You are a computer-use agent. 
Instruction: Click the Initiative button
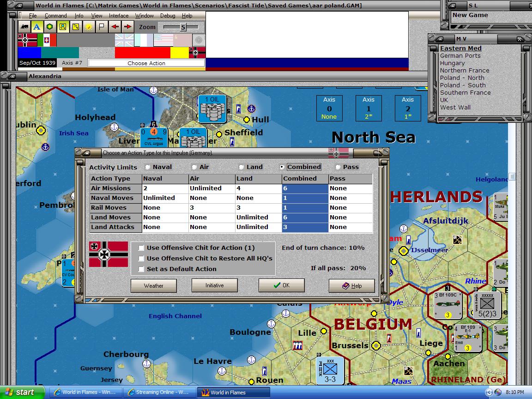[x=214, y=285]
